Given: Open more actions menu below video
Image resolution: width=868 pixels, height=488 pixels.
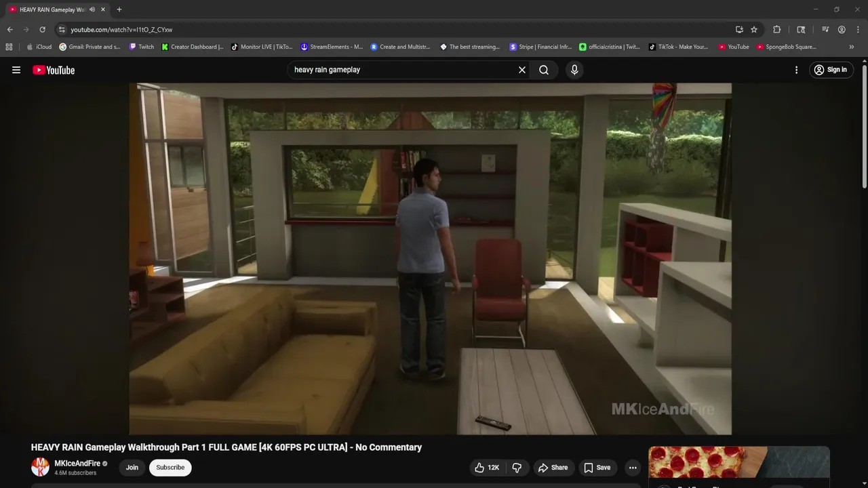Looking at the screenshot, I should pos(633,468).
